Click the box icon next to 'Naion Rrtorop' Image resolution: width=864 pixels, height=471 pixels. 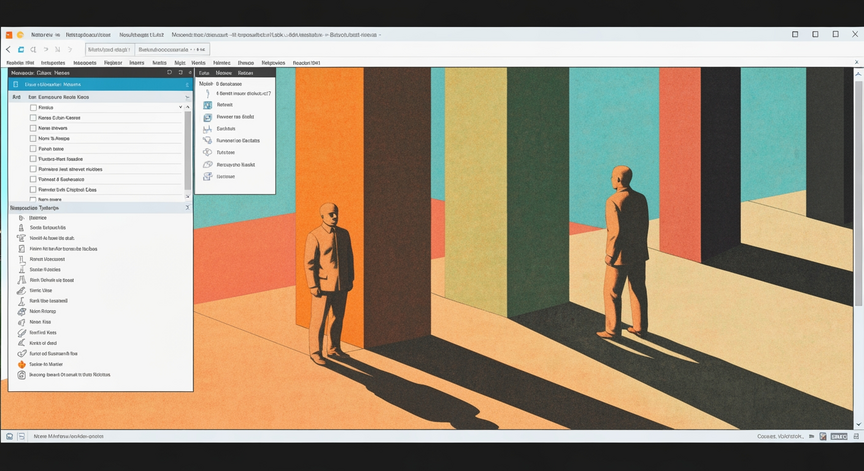tap(21, 311)
